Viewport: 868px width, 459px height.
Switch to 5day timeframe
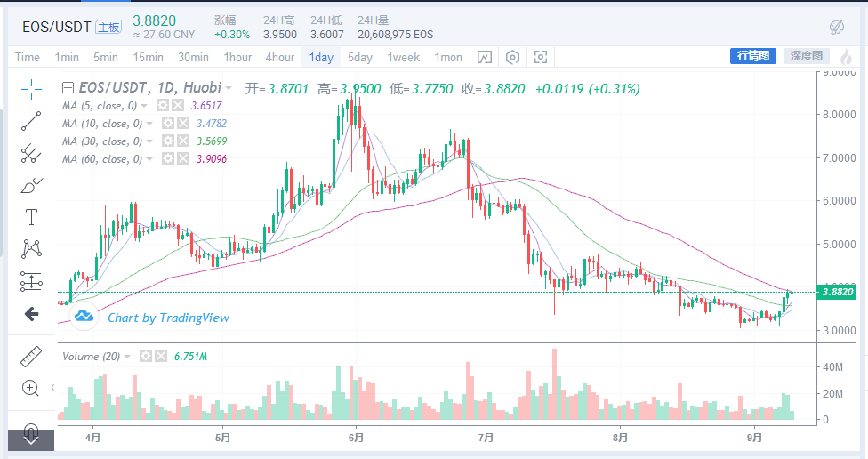[360, 57]
